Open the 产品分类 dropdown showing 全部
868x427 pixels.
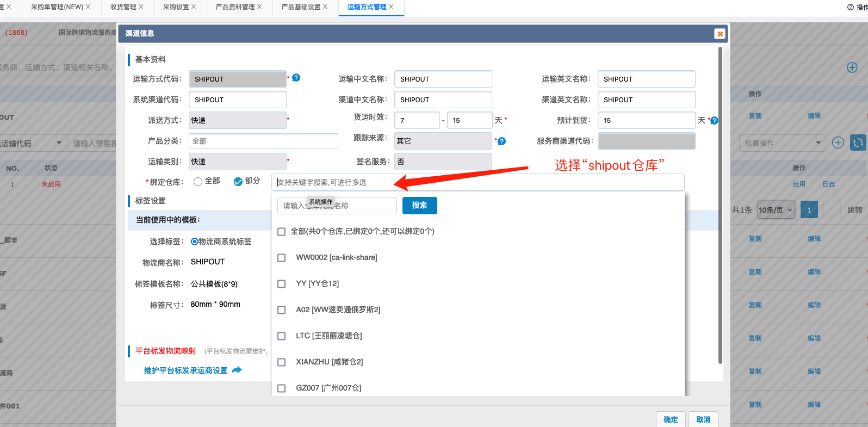click(264, 141)
